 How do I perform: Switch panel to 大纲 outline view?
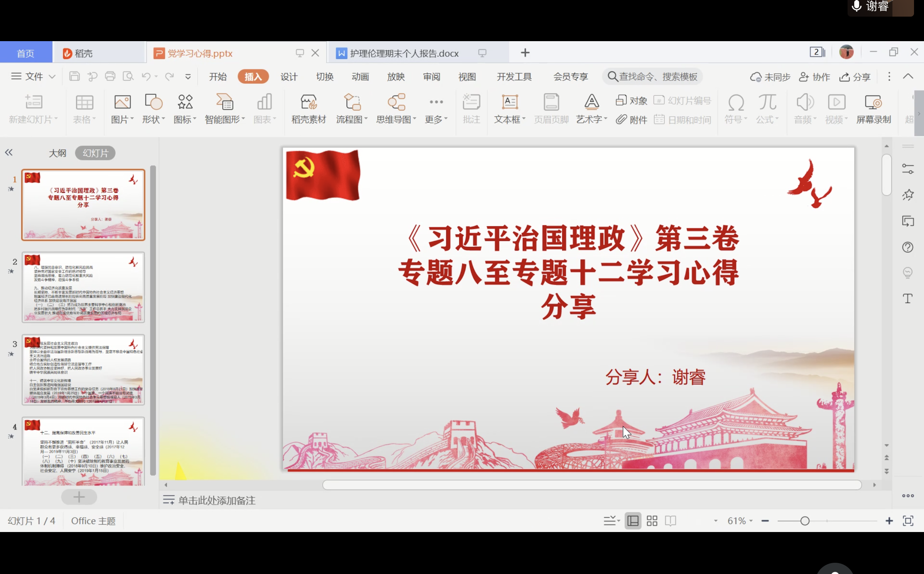click(57, 153)
